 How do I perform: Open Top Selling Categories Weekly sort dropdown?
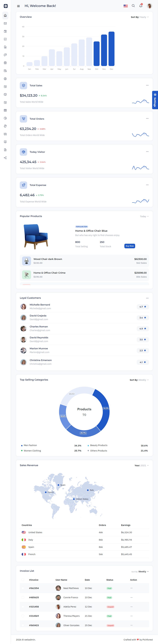pyautogui.click(x=139, y=380)
